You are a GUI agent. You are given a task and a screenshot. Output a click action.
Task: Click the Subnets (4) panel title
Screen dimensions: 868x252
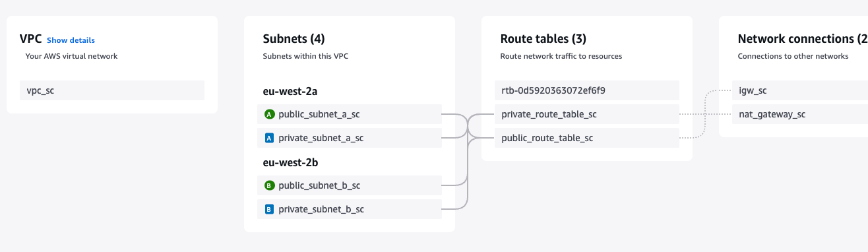coord(294,39)
